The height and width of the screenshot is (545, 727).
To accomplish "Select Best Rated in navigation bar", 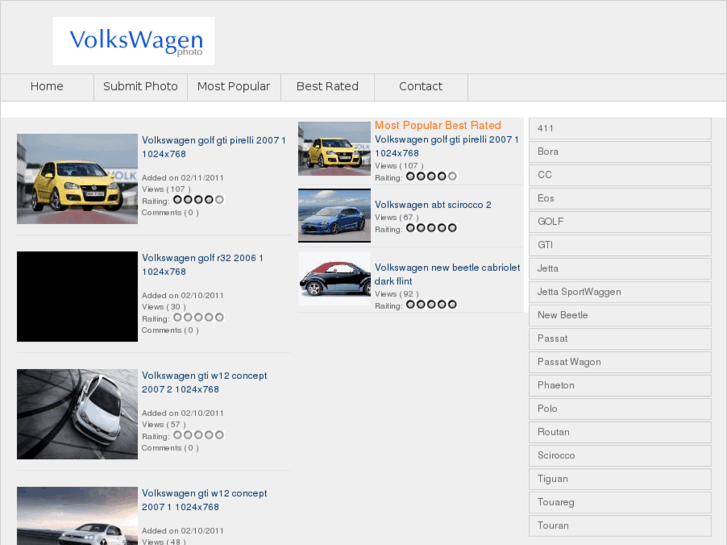I will point(327,87).
